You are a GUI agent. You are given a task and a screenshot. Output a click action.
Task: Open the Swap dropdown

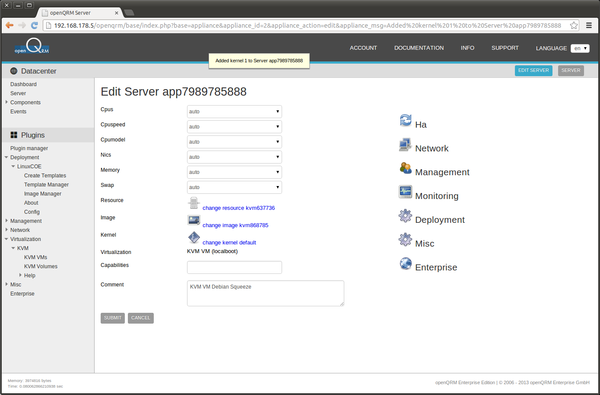(234, 187)
